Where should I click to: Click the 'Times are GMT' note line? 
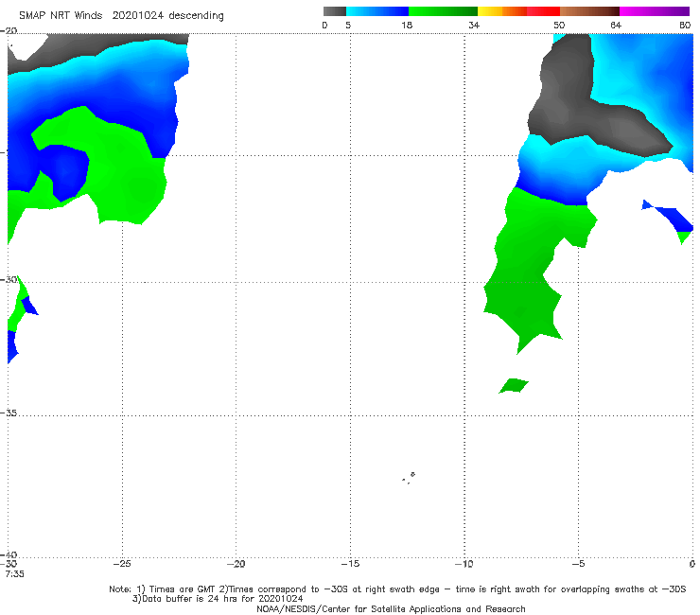[397, 589]
